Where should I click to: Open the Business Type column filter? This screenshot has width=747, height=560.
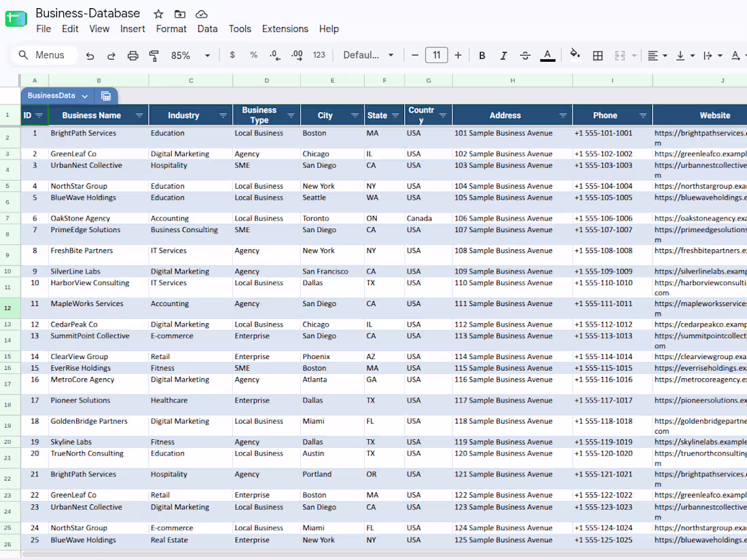coord(291,115)
